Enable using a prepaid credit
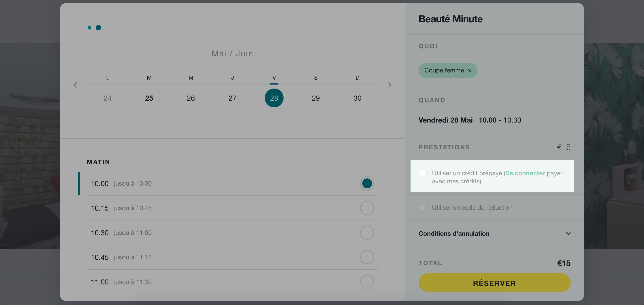Screen dimensions: 644x305 click(x=422, y=173)
